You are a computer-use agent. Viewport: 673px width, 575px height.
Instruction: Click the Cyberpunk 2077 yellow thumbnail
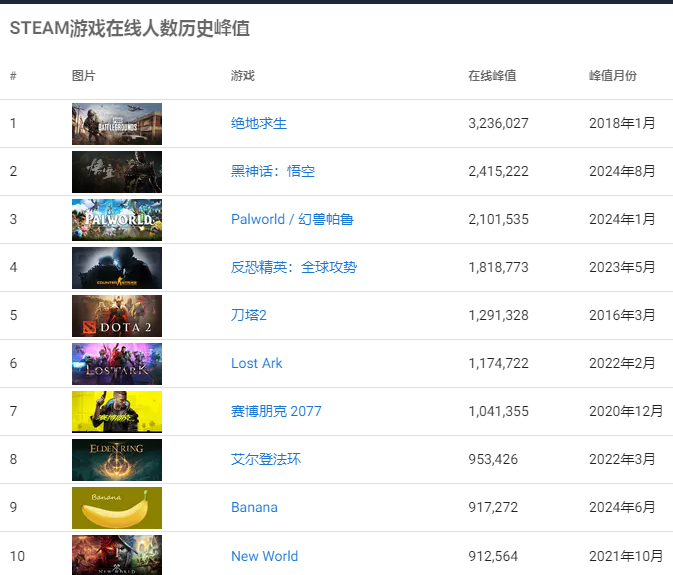point(117,412)
